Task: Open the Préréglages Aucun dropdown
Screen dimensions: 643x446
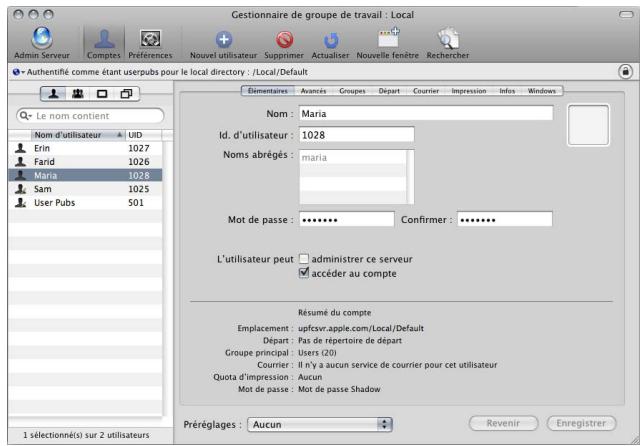Action: (x=320, y=424)
